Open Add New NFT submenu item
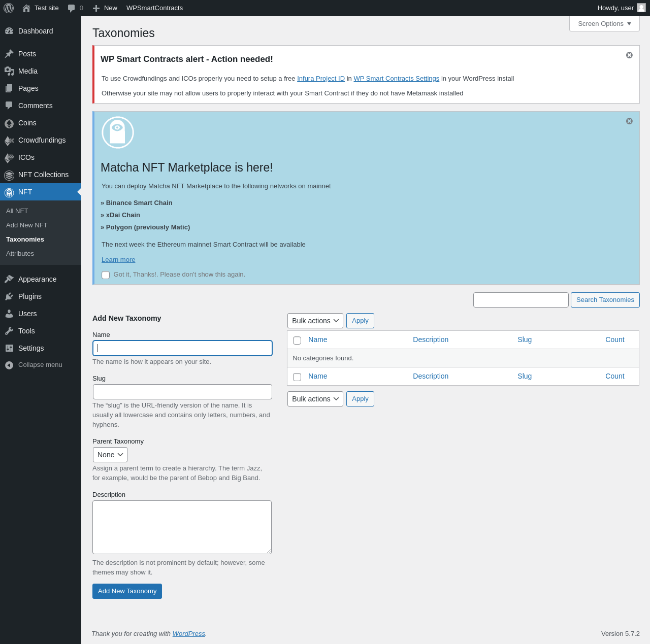This screenshot has height=644, width=650. (27, 225)
